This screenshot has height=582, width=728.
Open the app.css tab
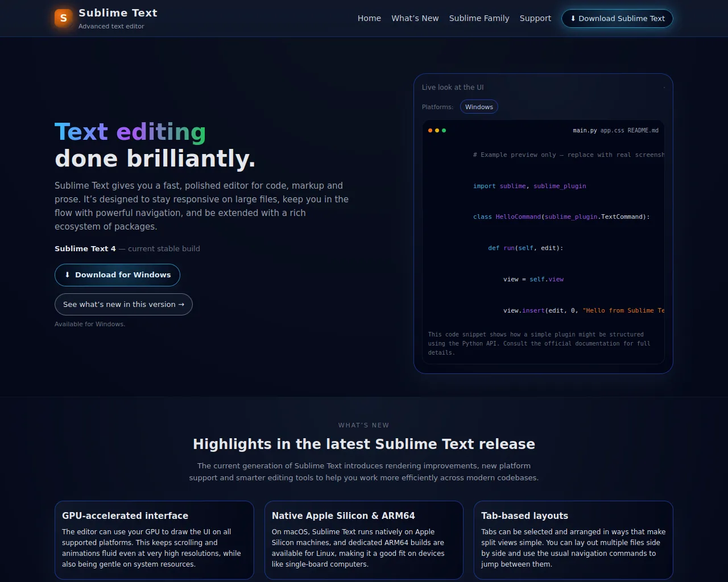pyautogui.click(x=612, y=131)
